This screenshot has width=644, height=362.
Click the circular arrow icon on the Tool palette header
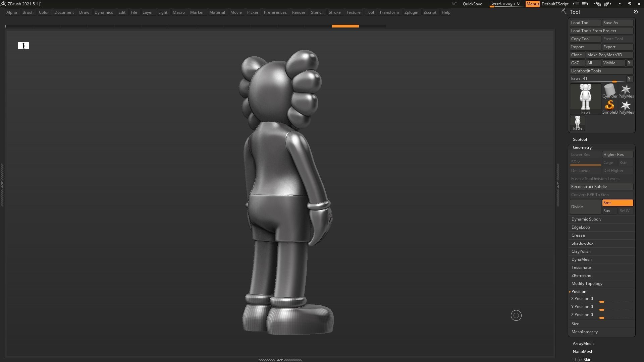pos(636,12)
